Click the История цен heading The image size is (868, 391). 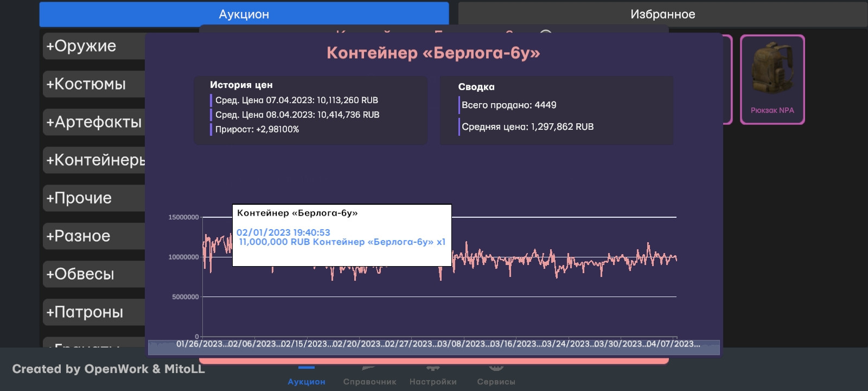pos(241,85)
